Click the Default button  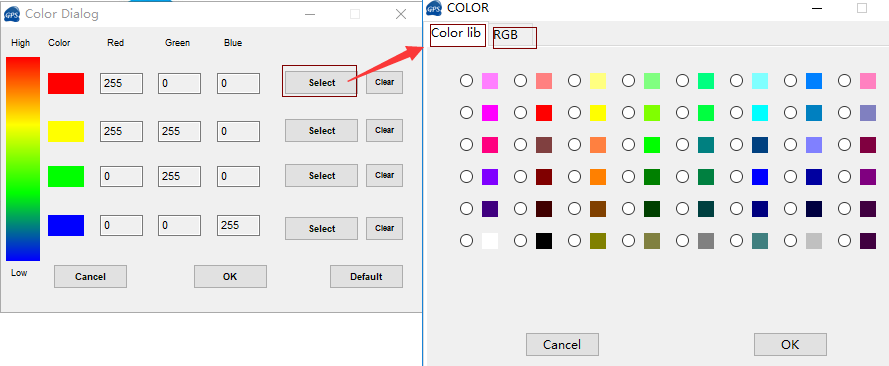coord(366,276)
